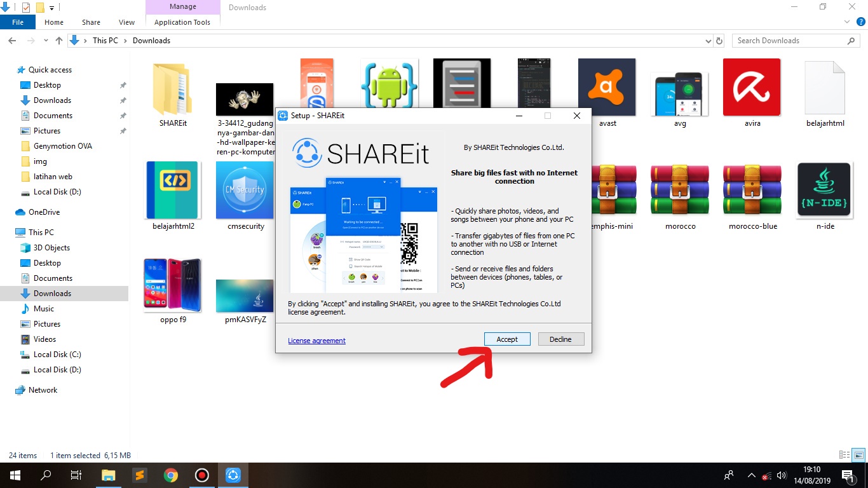Switch to SHAREit setup taskbar icon
Image resolution: width=868 pixels, height=488 pixels.
click(x=233, y=475)
